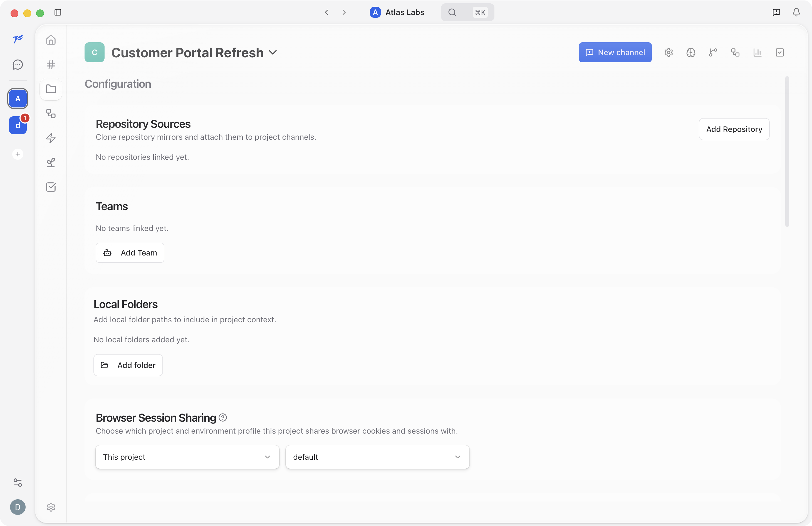
Task: Open the sprout icon in sidebar
Action: click(x=51, y=163)
